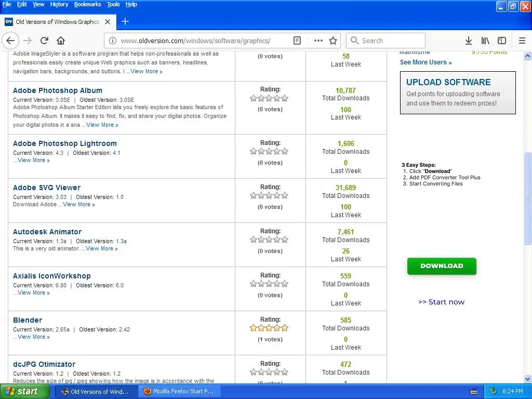Click View More for Autodesk Animator

102,248
